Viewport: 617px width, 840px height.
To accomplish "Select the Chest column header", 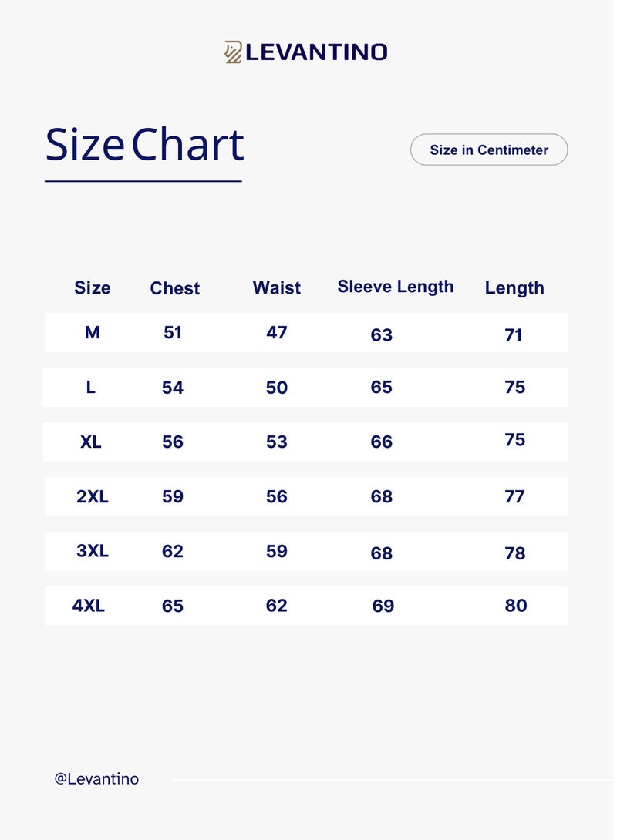I will point(174,288).
